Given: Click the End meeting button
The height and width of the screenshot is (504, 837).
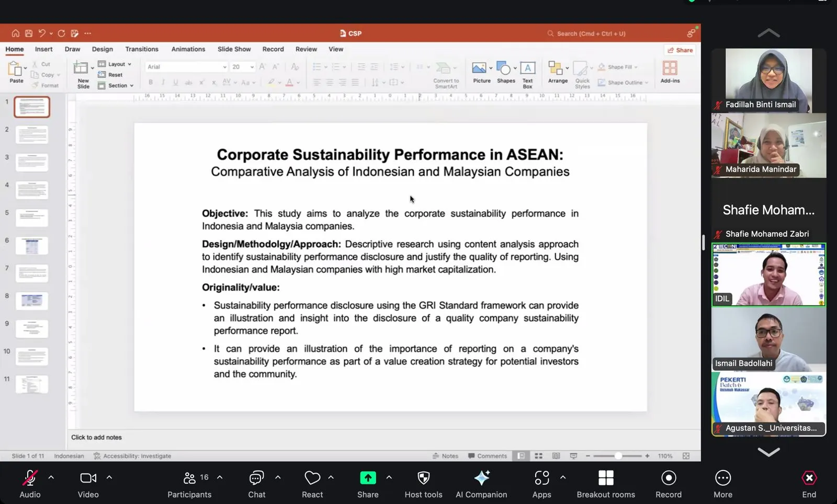Looking at the screenshot, I should coord(809,484).
